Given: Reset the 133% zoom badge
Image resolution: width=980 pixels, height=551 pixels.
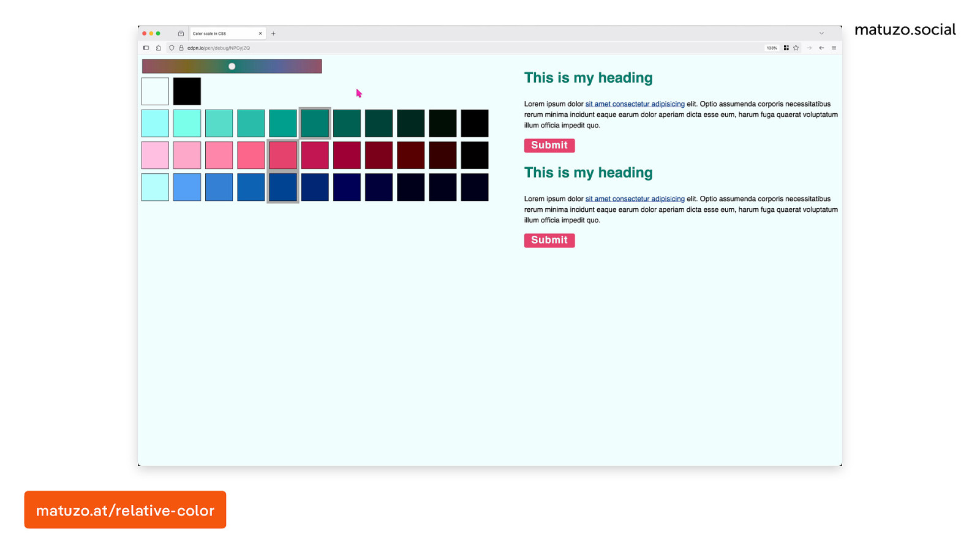Looking at the screenshot, I should coord(772,48).
